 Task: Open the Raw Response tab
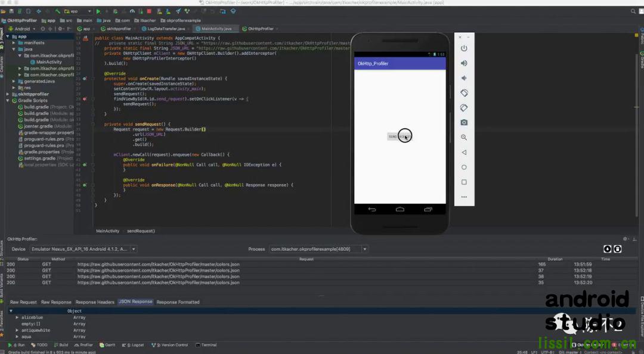(x=56, y=302)
